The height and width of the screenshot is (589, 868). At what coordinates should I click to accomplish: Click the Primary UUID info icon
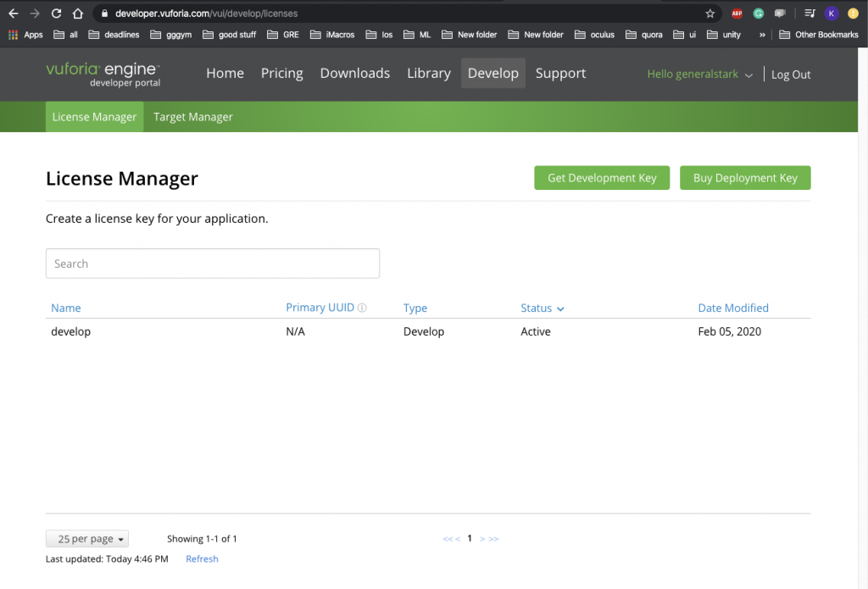362,308
